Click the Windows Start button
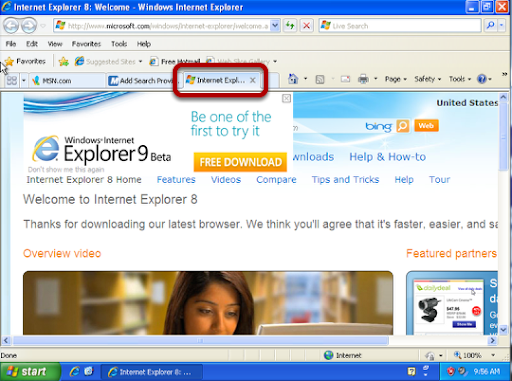The width and height of the screenshot is (512, 381). tap(30, 372)
